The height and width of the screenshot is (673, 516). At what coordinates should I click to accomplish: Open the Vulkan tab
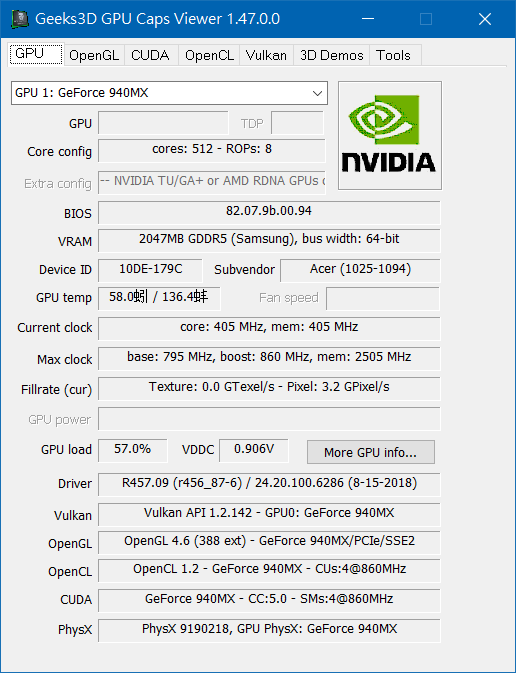[266, 55]
